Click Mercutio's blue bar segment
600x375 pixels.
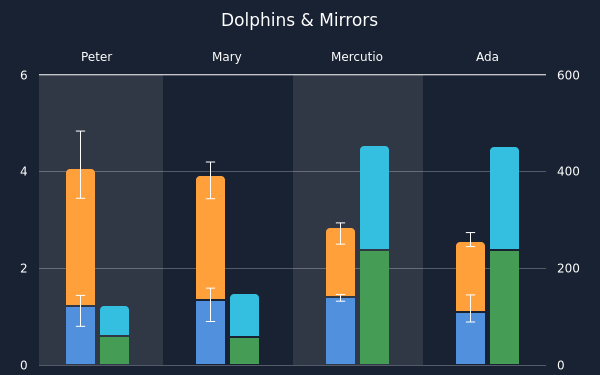coord(341,331)
